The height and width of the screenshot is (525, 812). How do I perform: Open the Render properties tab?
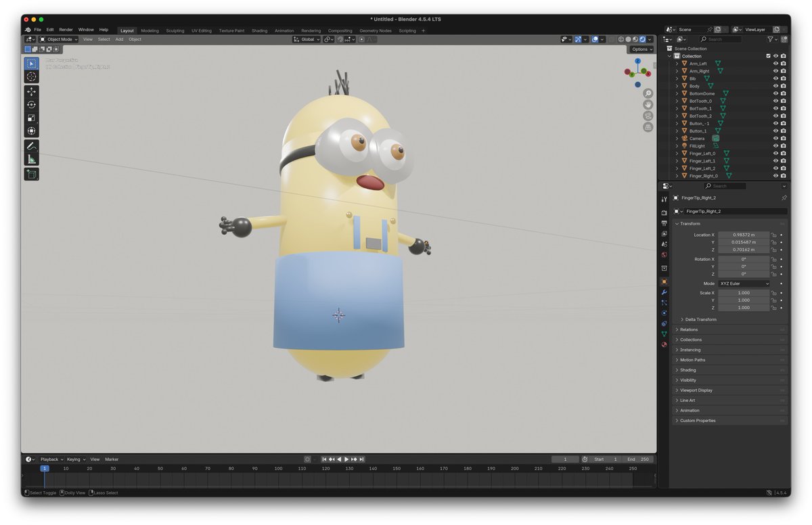coord(664,212)
